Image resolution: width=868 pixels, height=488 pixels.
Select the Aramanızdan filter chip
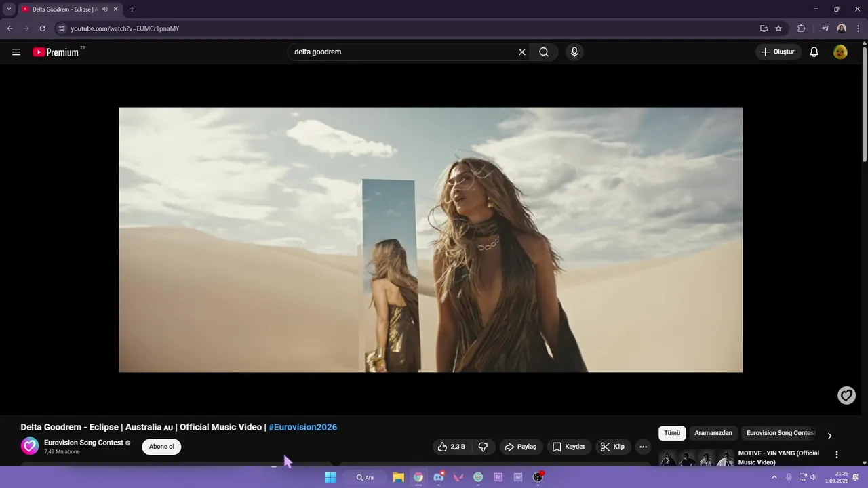pyautogui.click(x=713, y=433)
